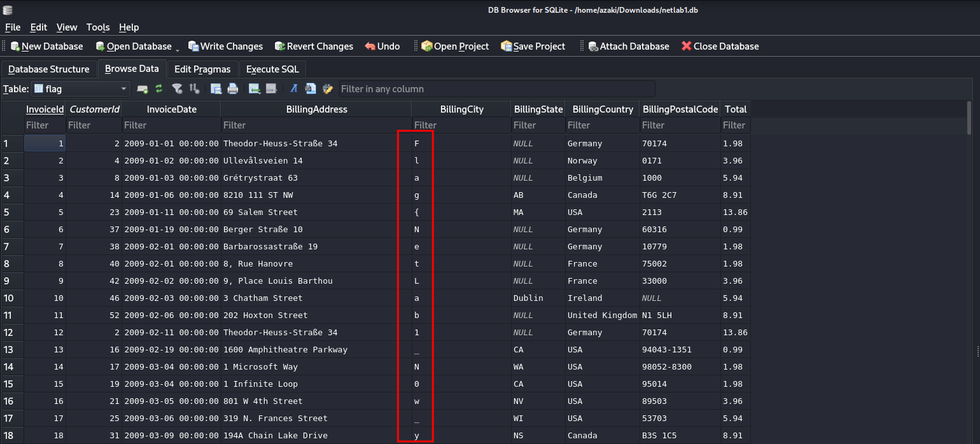Select the cell 1 Infinite Loop

tap(316, 384)
